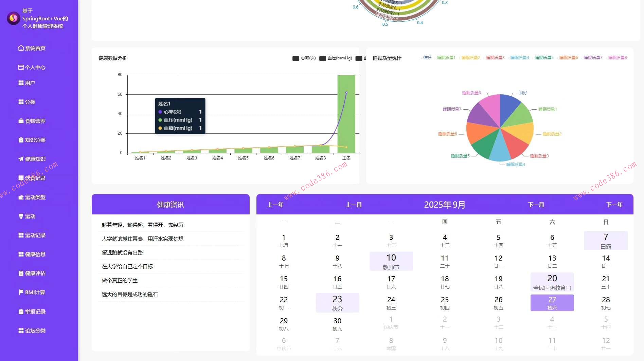
Task: Click the blue 很好 pie slice
Action: (x=508, y=109)
